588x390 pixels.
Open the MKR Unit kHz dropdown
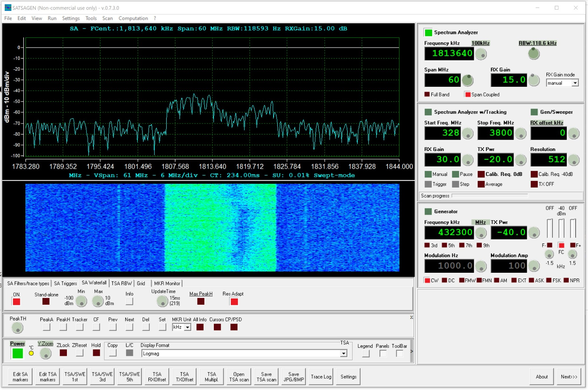187,327
